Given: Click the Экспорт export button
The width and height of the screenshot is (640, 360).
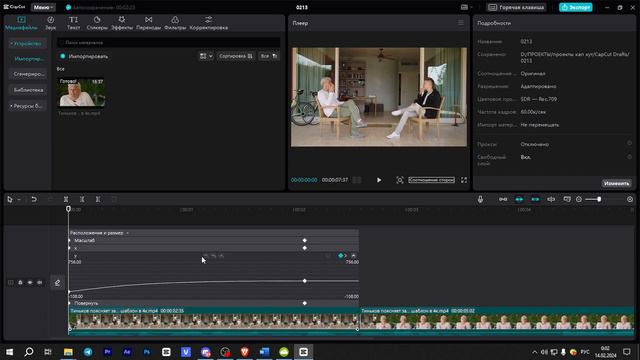Looking at the screenshot, I should click(x=576, y=7).
